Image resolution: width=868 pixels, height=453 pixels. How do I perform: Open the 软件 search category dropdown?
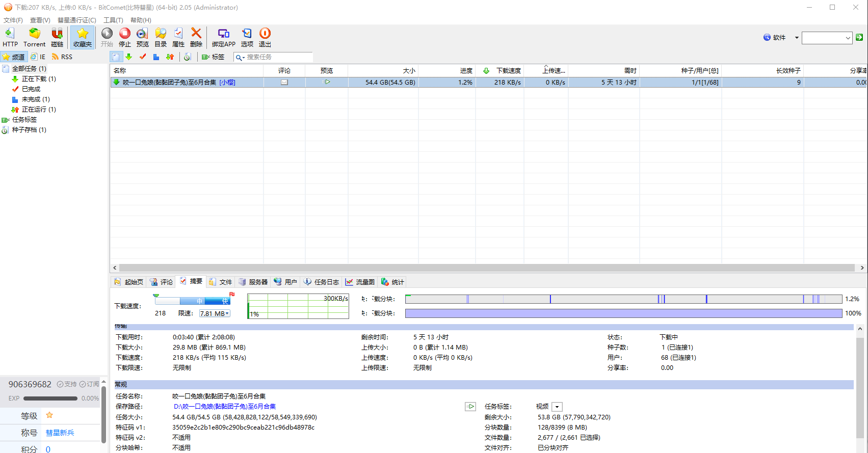point(797,38)
